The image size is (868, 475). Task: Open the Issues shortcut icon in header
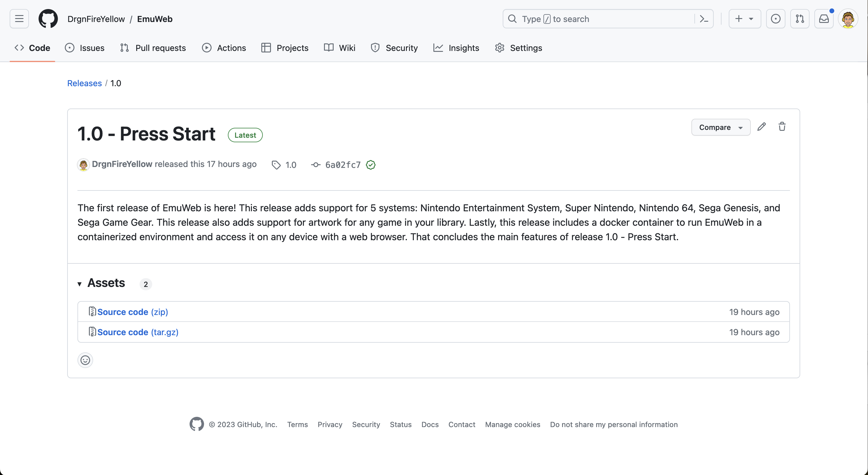pyautogui.click(x=775, y=19)
